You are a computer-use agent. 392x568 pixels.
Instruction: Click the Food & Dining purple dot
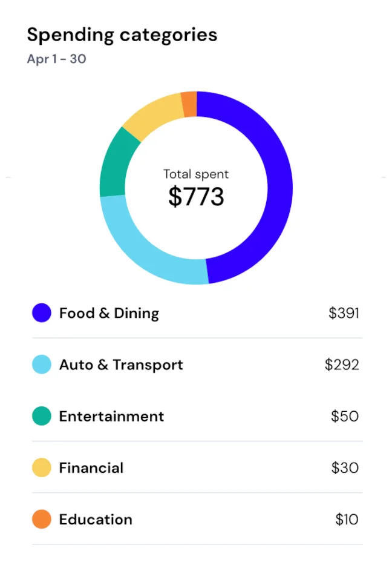pyautogui.click(x=41, y=313)
